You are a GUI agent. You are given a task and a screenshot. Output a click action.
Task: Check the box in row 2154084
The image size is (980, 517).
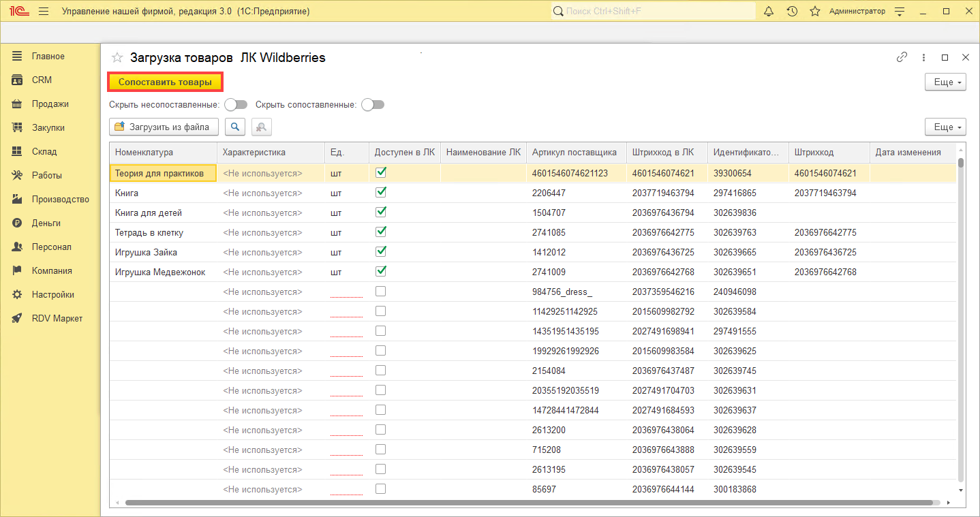pos(381,370)
